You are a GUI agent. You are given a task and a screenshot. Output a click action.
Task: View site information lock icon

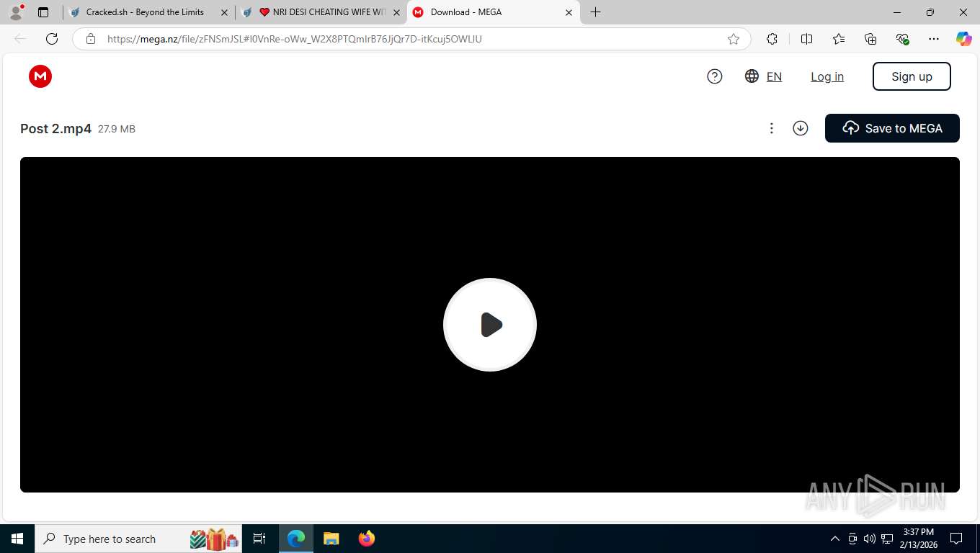91,39
